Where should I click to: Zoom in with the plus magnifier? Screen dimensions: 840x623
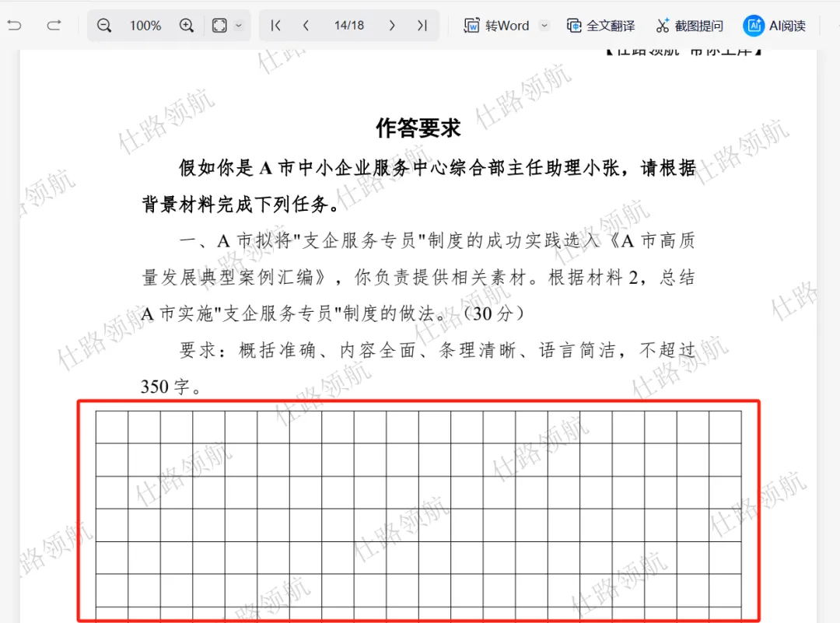(187, 25)
